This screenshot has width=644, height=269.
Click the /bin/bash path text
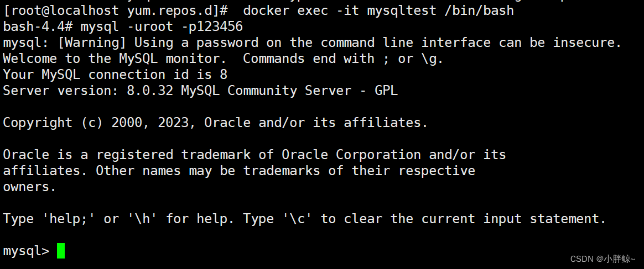pyautogui.click(x=479, y=10)
